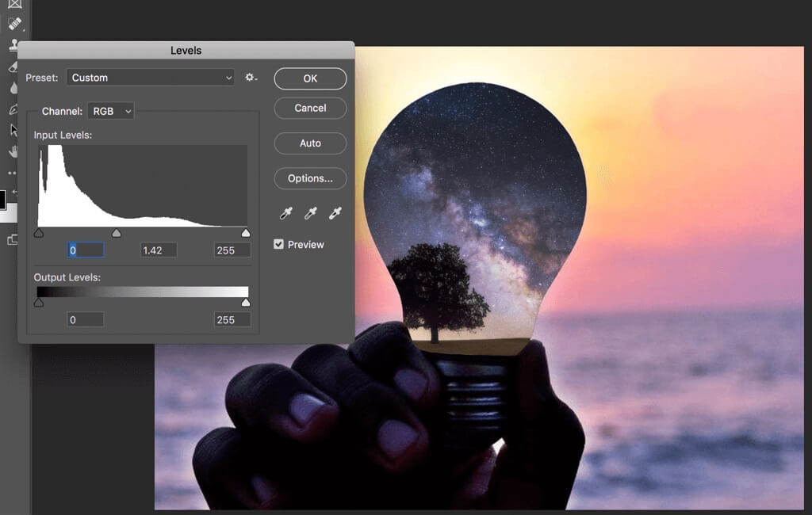Apply the Auto levels correction
The image size is (812, 515).
click(x=310, y=143)
